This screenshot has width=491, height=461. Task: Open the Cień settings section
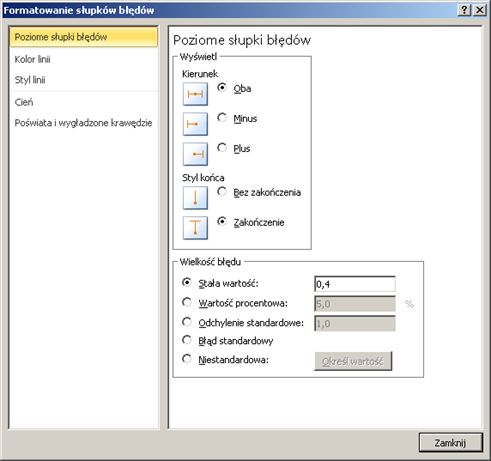(24, 102)
